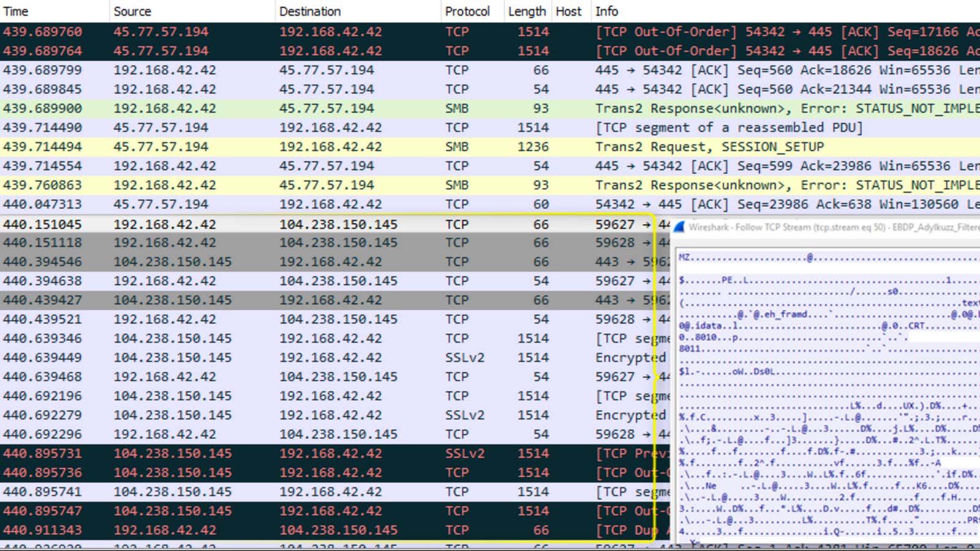Image resolution: width=980 pixels, height=551 pixels.
Task: Select packet at time 440.151118
Action: (x=336, y=242)
